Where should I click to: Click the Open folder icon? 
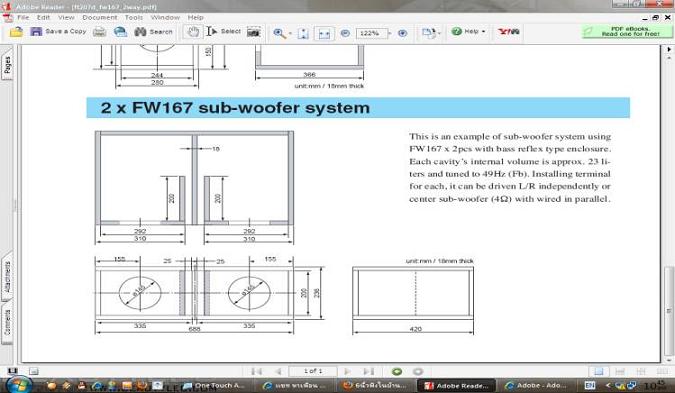(16, 32)
